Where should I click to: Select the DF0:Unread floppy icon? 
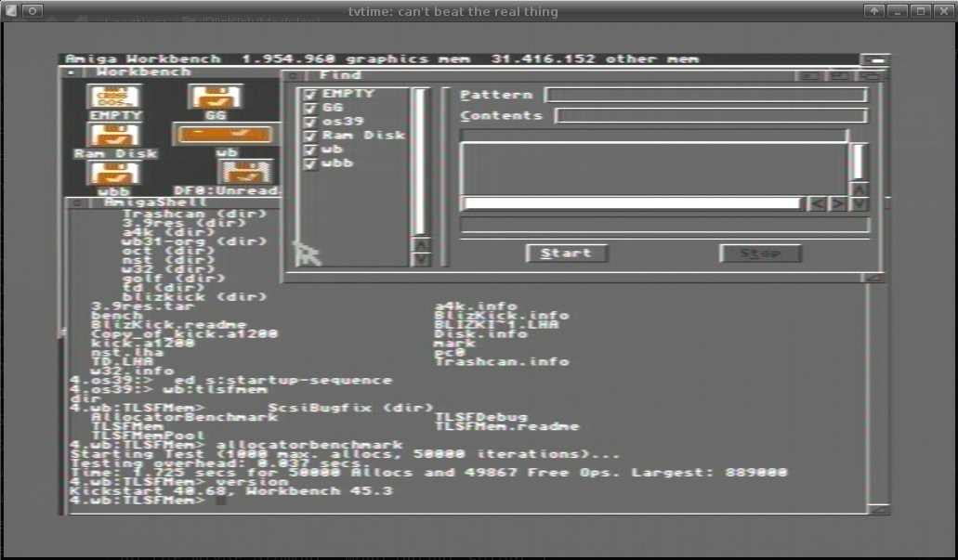pyautogui.click(x=247, y=172)
